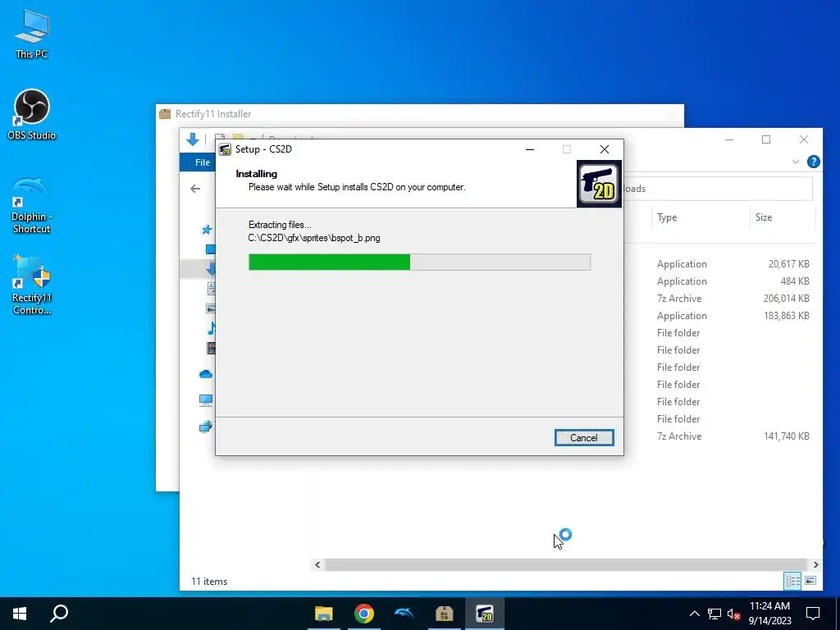840x630 pixels.
Task: Click the Explorer search field
Action: [718, 189]
